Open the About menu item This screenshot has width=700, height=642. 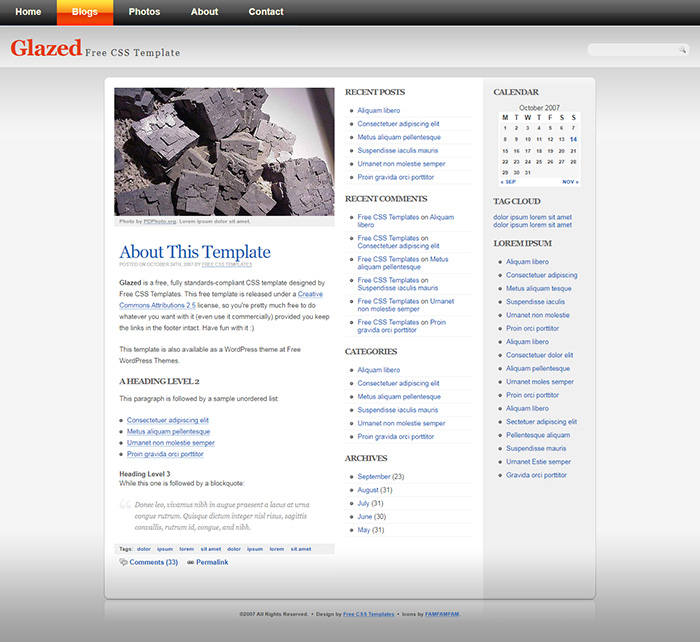pyautogui.click(x=204, y=12)
